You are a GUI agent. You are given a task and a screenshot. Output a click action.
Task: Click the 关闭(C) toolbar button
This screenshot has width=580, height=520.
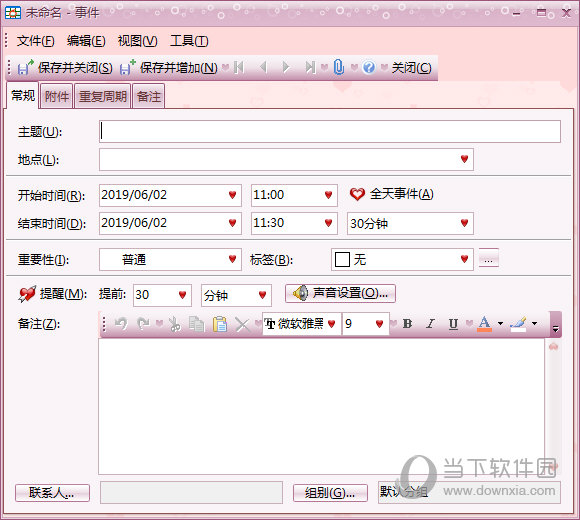(411, 68)
